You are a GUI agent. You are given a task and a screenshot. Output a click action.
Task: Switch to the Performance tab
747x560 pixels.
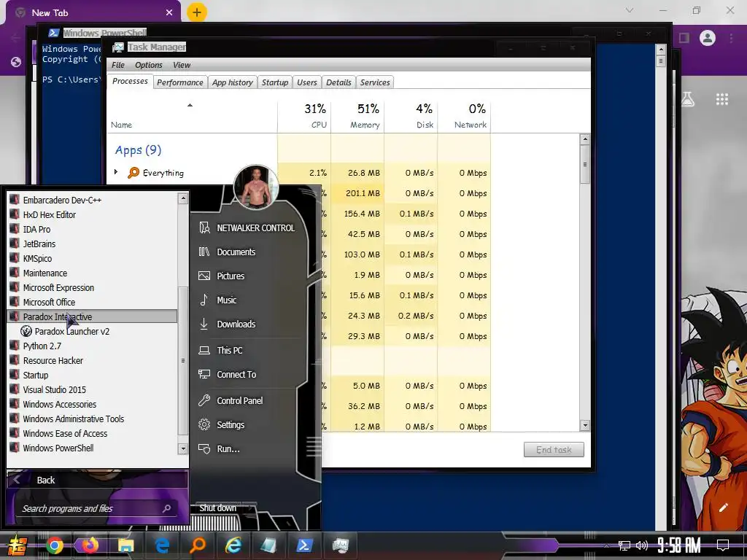180,82
